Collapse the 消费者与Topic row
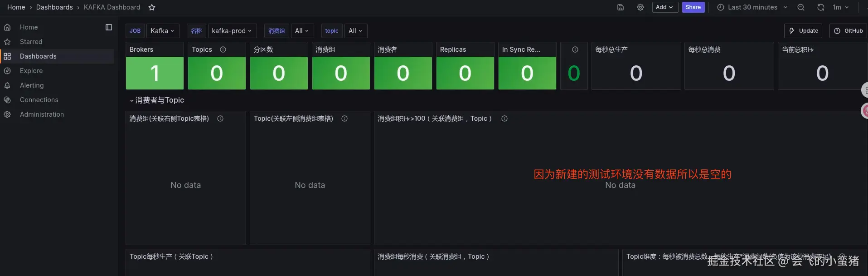 point(157,100)
